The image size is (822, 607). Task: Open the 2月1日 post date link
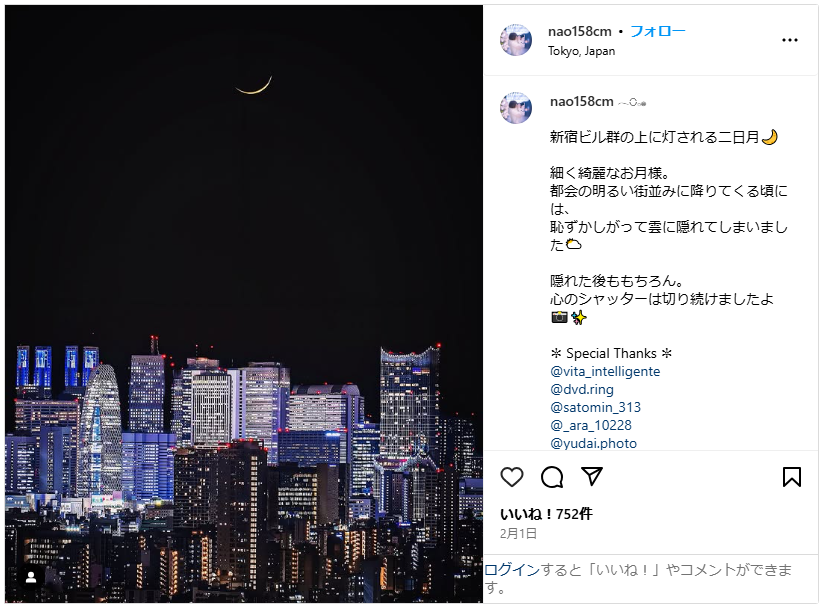point(518,534)
